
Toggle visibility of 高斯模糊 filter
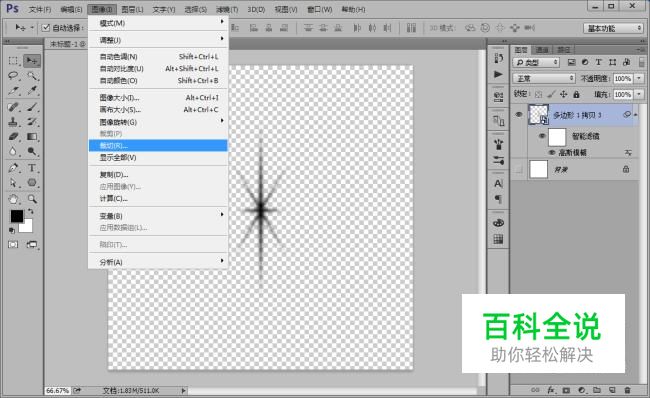click(x=551, y=153)
